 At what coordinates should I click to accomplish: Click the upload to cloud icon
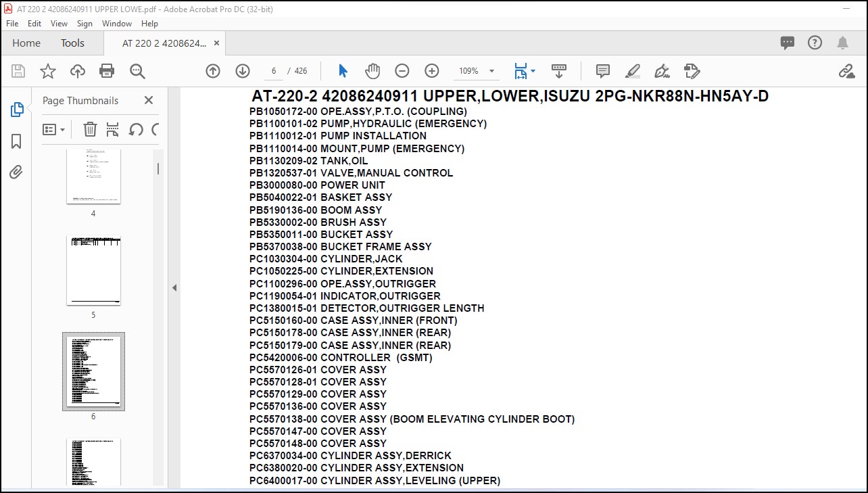(x=78, y=71)
